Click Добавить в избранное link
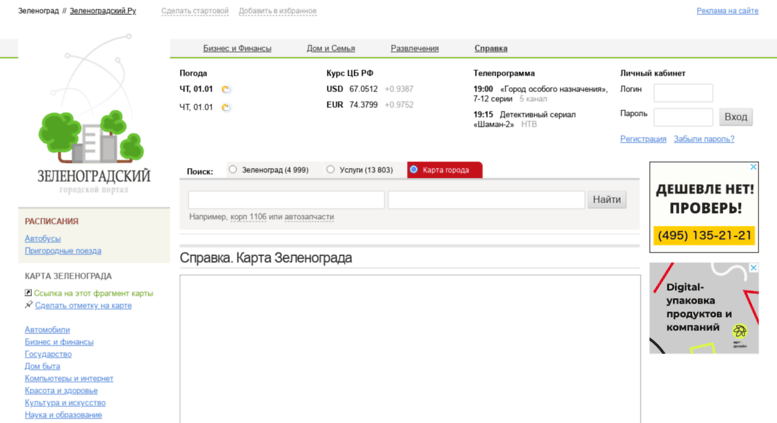The width and height of the screenshot is (777, 423). coord(278,11)
